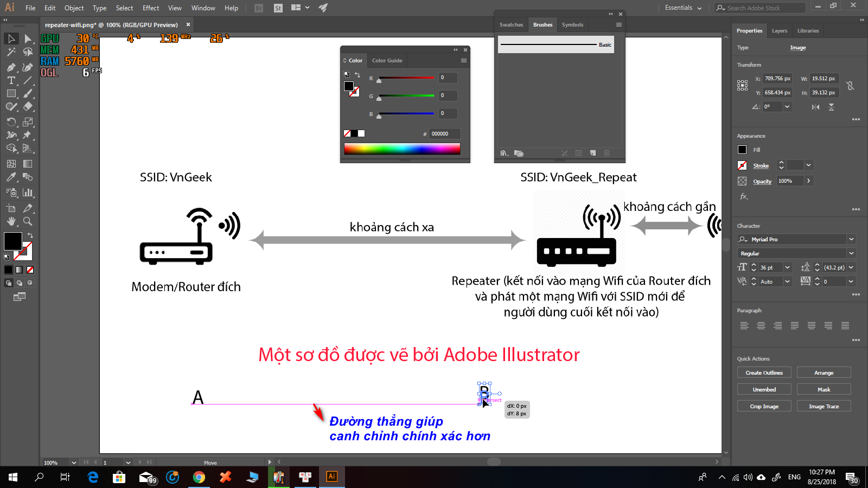Expand the rotation angle dropdown
Screen dimensions: 868x488
tap(787, 107)
